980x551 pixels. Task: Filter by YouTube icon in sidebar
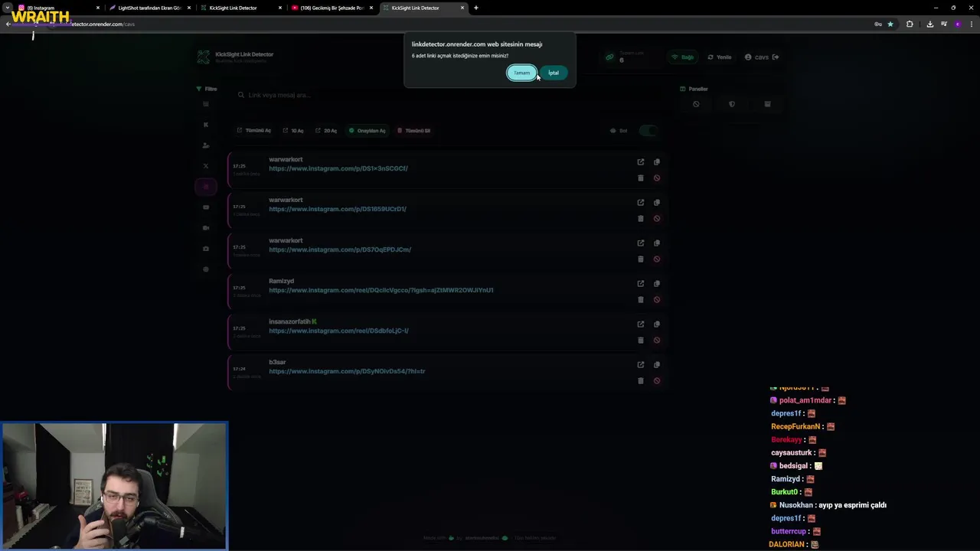(206, 207)
